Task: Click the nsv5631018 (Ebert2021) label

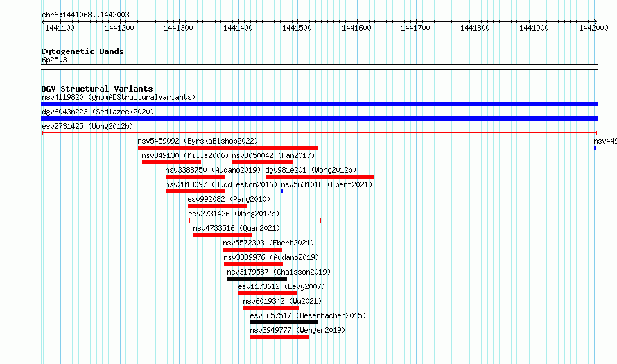Action: [327, 184]
